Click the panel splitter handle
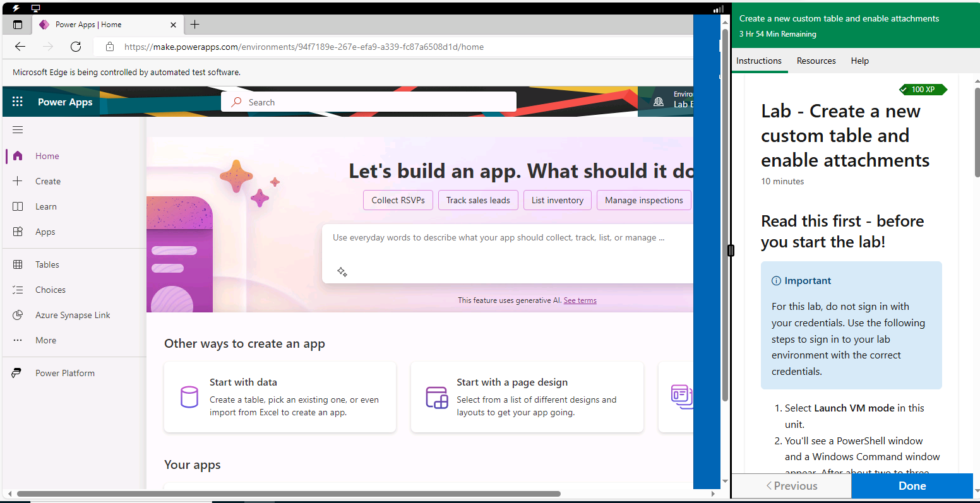 point(731,251)
